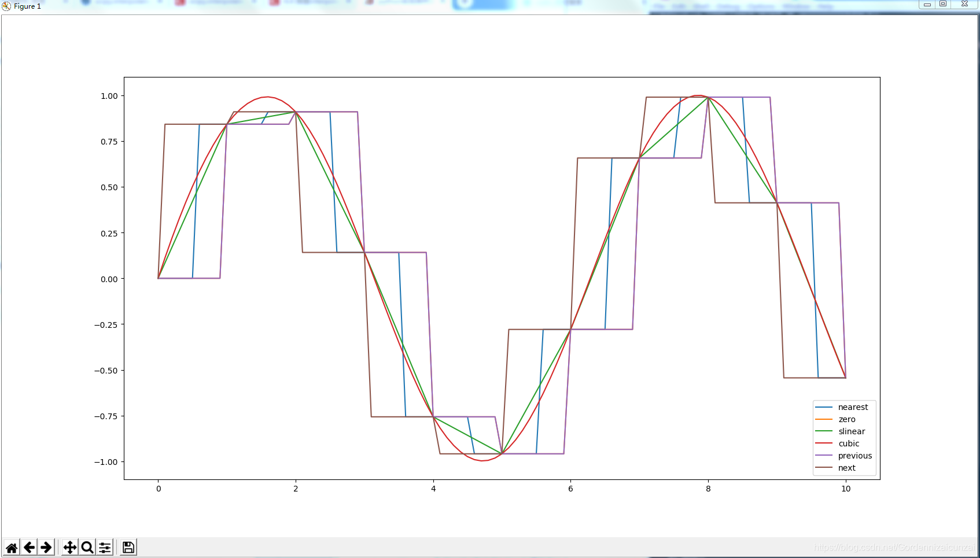
Task: Select the back arrow in the navigation toolbar
Action: (30, 546)
